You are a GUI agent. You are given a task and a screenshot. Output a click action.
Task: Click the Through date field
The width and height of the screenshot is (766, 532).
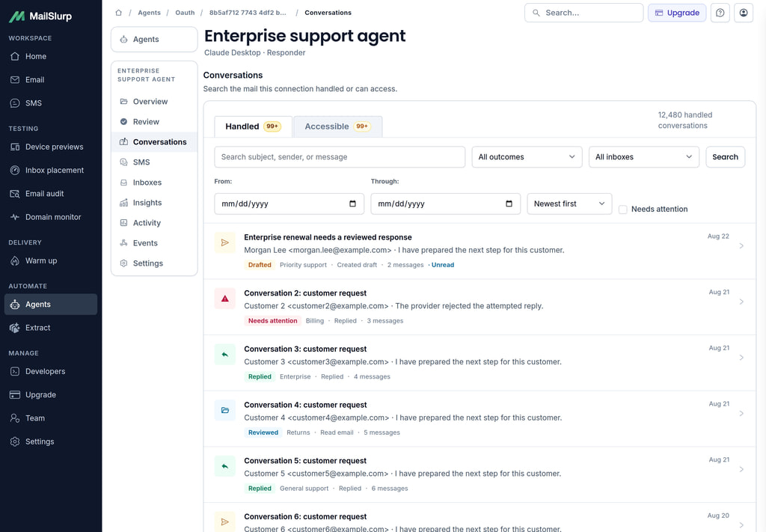[446, 204]
